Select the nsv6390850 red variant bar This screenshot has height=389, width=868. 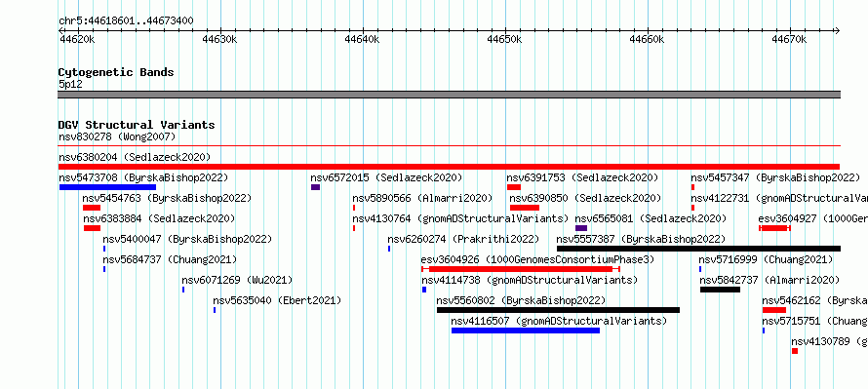(525, 208)
